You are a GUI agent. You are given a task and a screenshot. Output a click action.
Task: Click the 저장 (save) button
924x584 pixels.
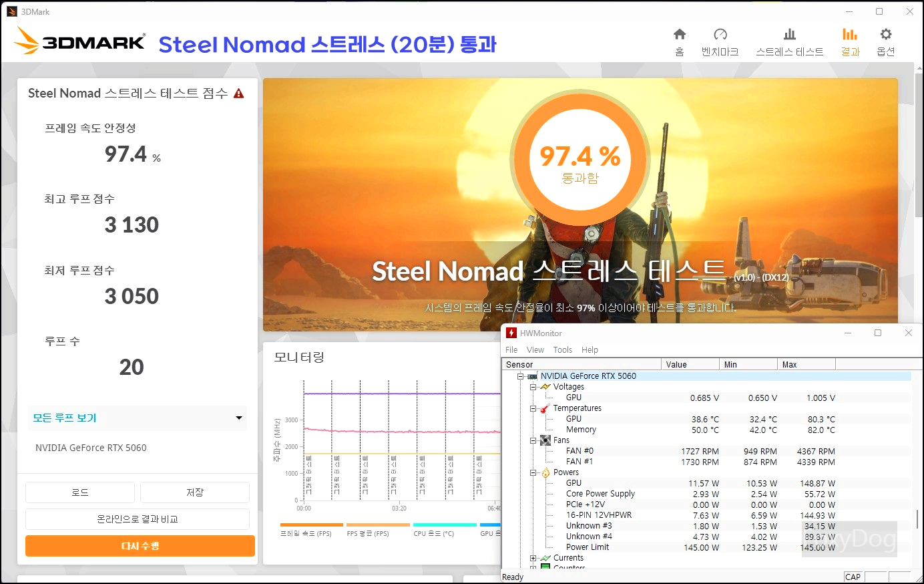tap(195, 492)
